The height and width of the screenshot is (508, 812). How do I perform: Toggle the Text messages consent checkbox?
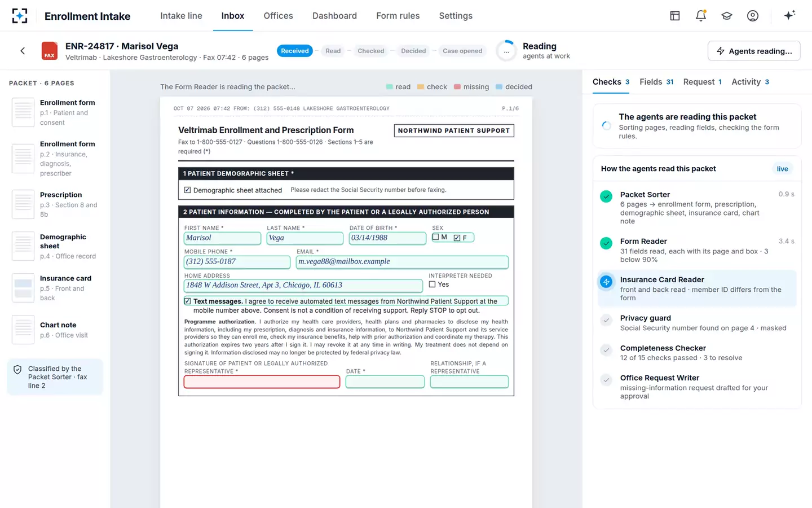(187, 301)
